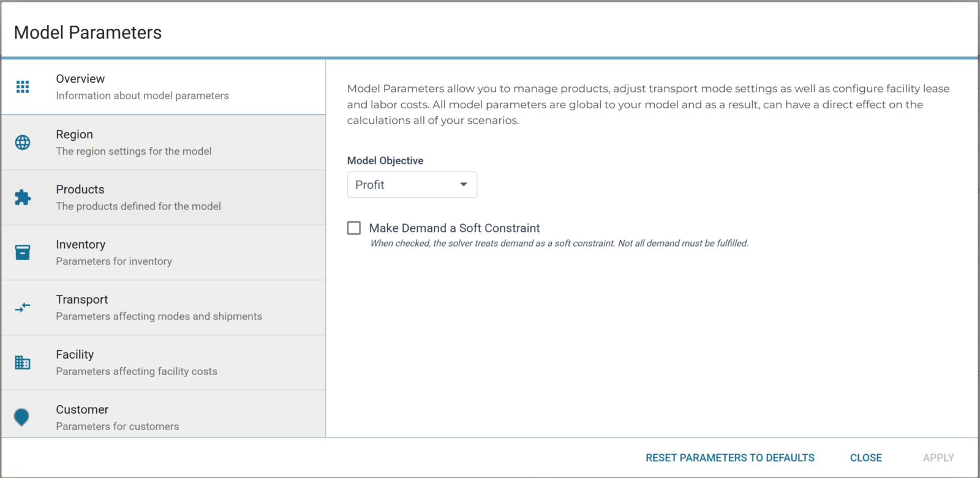The width and height of the screenshot is (980, 478).
Task: Click the Region globe icon
Action: [23, 143]
